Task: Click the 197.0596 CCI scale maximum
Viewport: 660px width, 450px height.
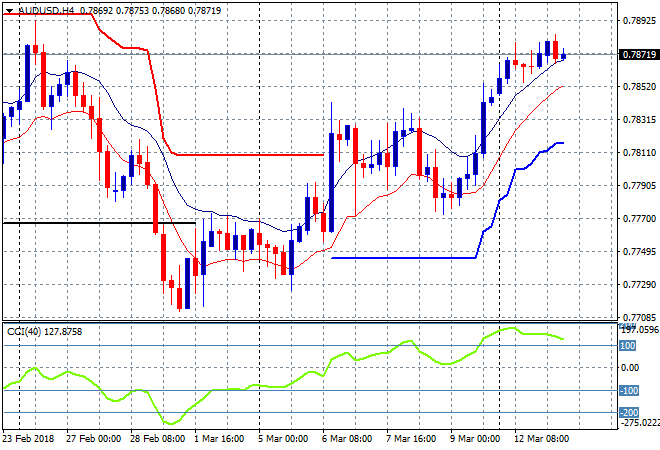Action: [640, 330]
